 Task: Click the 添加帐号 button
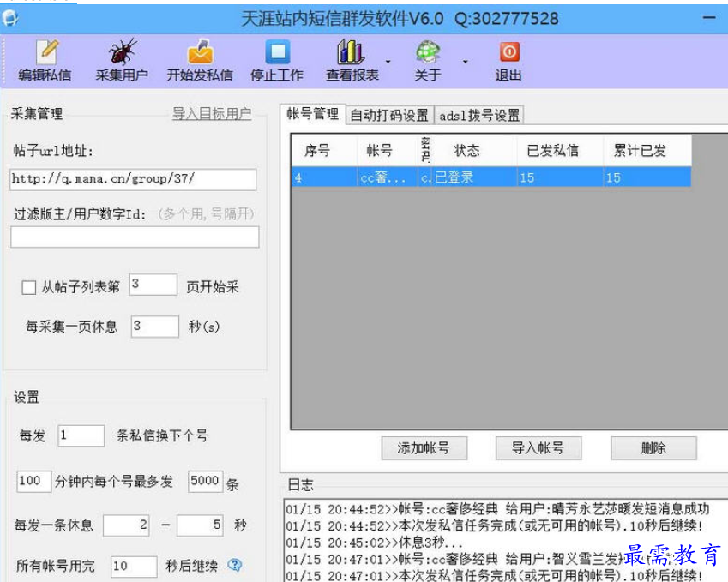(x=424, y=448)
